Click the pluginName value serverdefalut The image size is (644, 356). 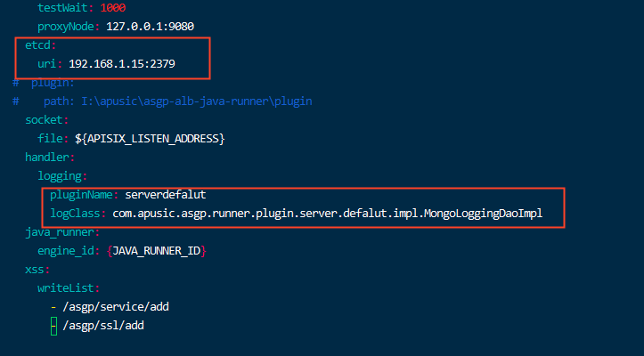coord(166,195)
